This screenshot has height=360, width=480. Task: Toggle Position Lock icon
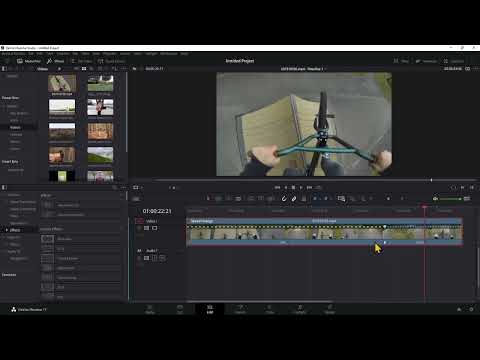coord(304,198)
